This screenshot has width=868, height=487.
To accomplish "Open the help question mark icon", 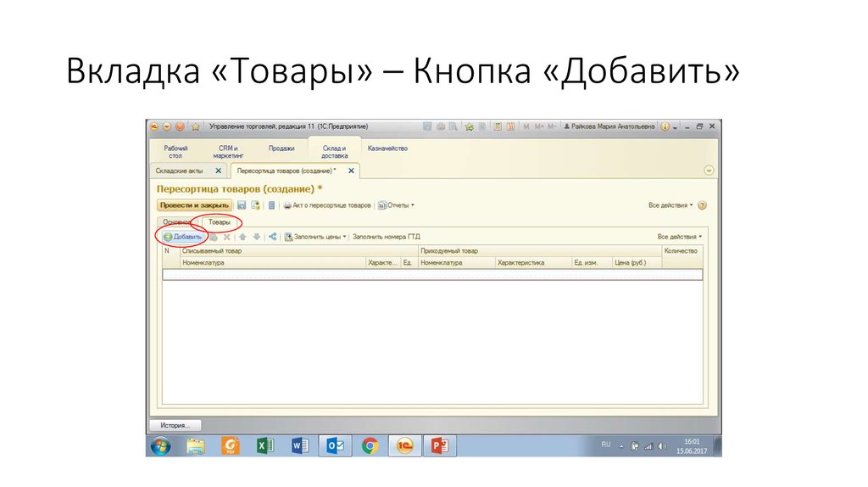I will pos(702,205).
